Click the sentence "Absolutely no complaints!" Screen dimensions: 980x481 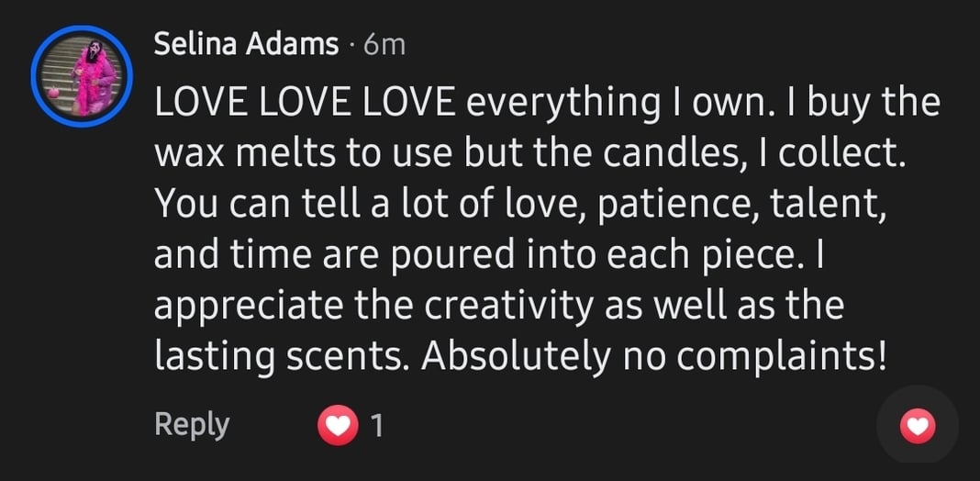pos(654,356)
